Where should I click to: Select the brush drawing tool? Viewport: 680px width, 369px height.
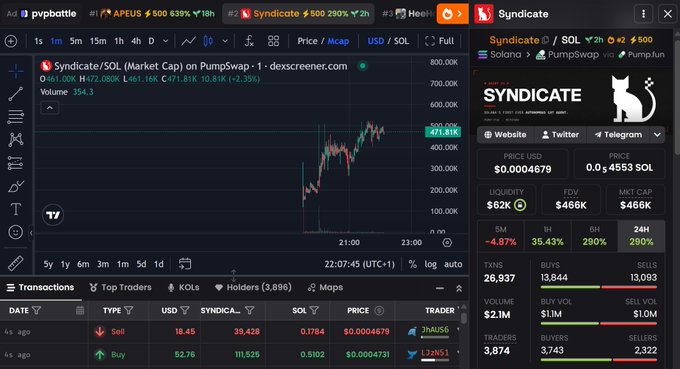pos(16,186)
